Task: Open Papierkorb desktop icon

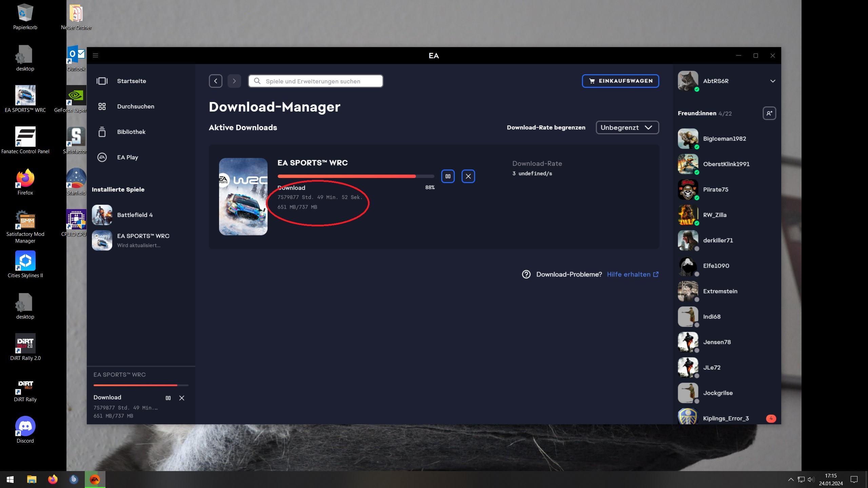Action: 25,17
